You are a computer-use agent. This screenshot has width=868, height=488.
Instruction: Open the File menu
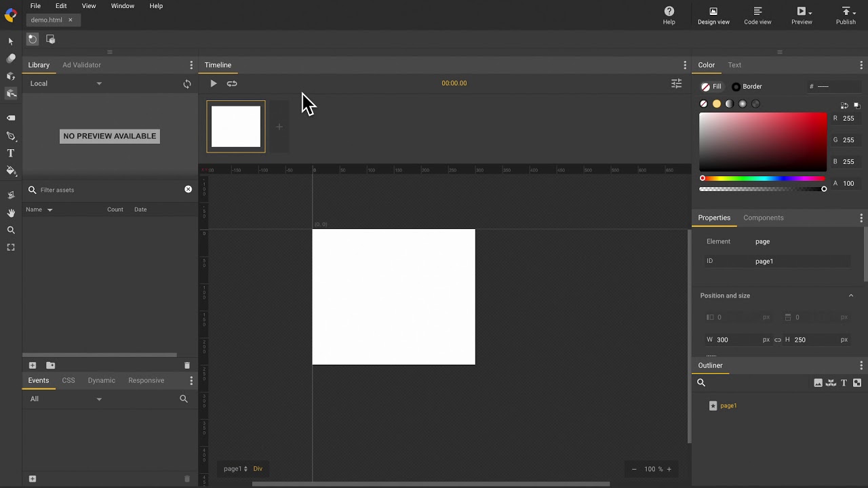click(x=35, y=6)
